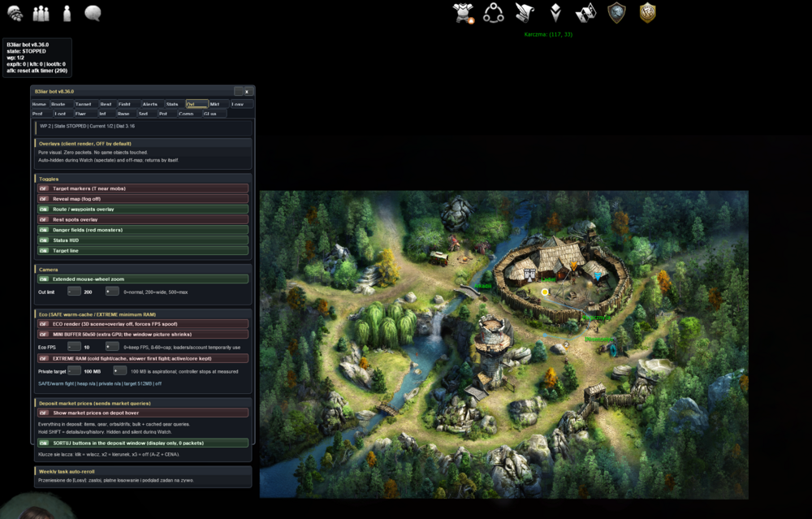Turn off the Target line toggle

pyautogui.click(x=143, y=251)
